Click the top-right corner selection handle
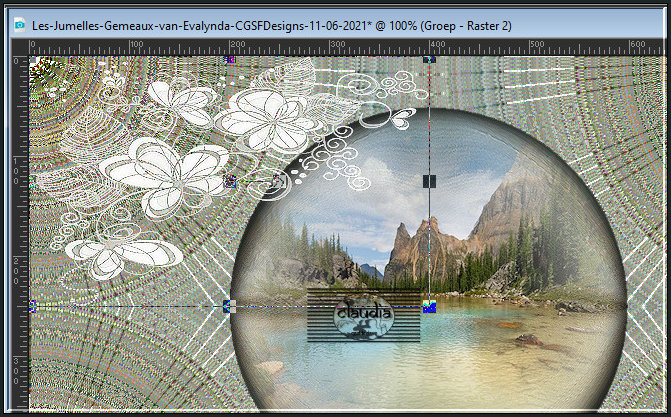 (x=429, y=60)
